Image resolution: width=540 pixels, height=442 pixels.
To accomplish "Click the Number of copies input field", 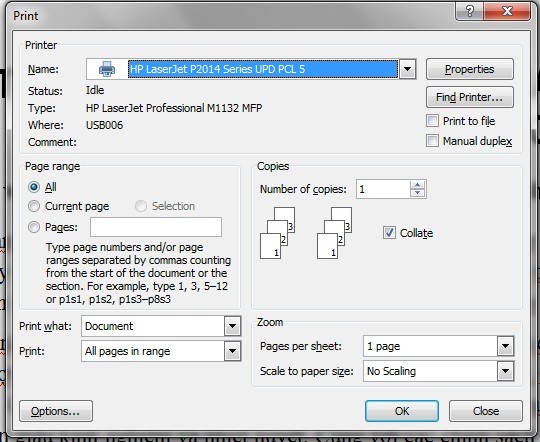I will [x=383, y=189].
